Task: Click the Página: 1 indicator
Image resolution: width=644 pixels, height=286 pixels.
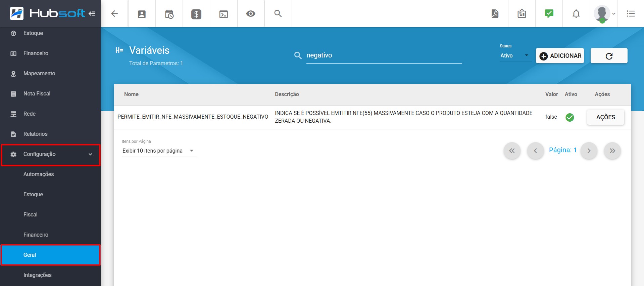Action: coord(563,150)
